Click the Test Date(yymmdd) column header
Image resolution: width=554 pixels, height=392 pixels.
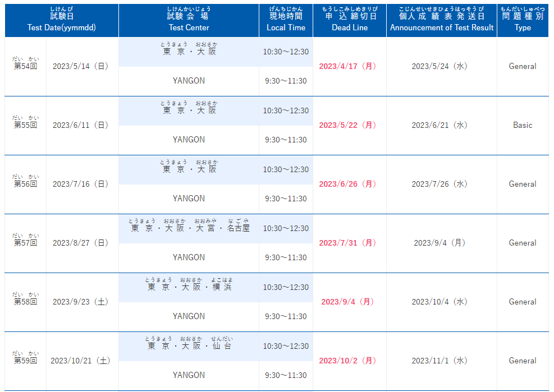click(62, 21)
